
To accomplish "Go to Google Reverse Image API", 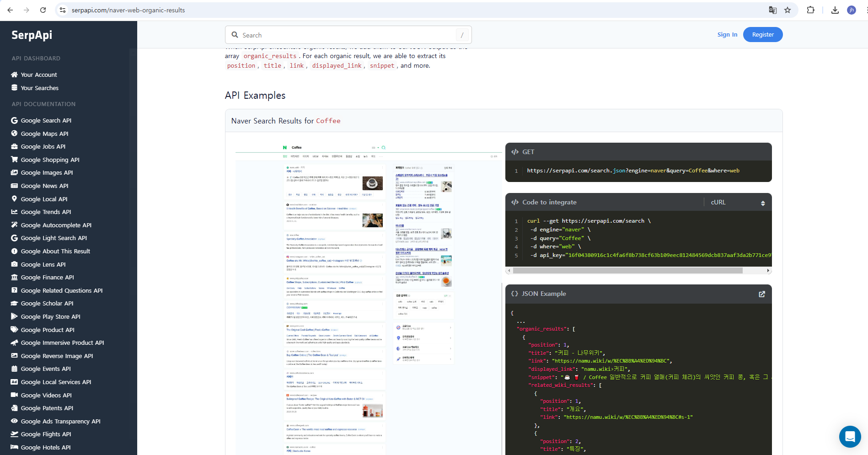I will (x=57, y=356).
